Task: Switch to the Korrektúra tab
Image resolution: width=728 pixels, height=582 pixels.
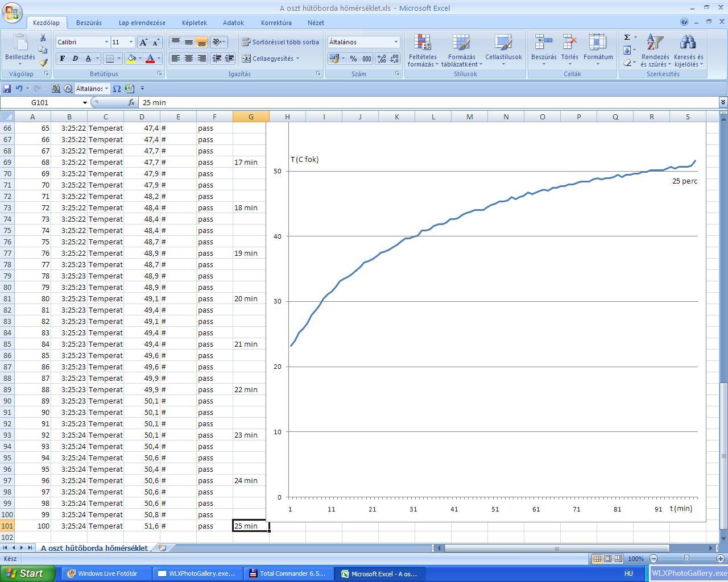Action: (276, 23)
